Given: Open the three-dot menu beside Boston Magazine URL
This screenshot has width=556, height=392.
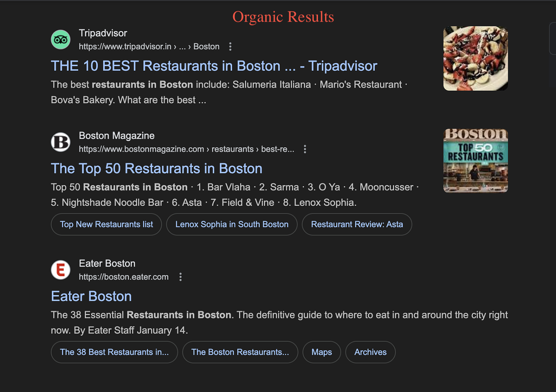Looking at the screenshot, I should [x=305, y=149].
